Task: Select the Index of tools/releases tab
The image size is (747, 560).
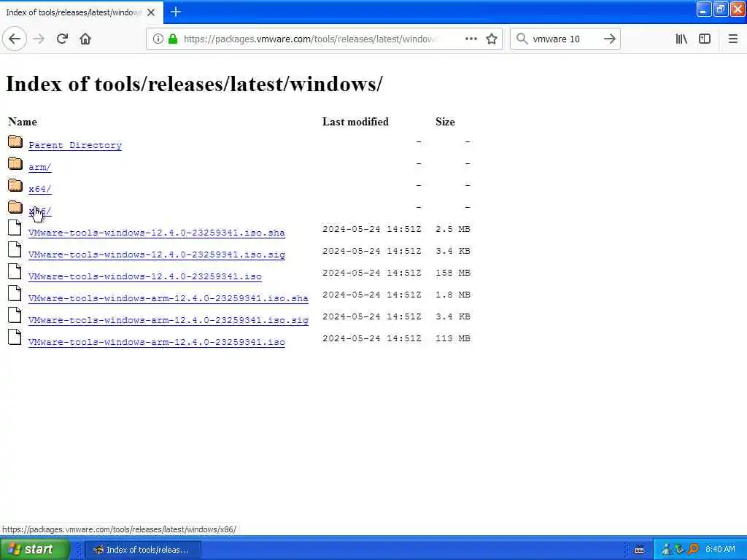Action: [81, 12]
